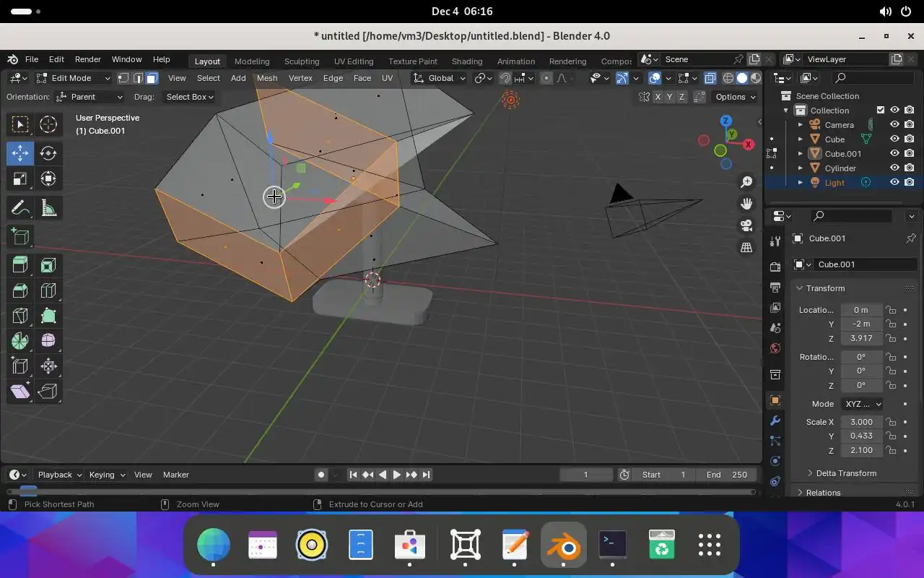Switch orthographic/perspective grid icon
The height and width of the screenshot is (578, 924).
click(746, 247)
